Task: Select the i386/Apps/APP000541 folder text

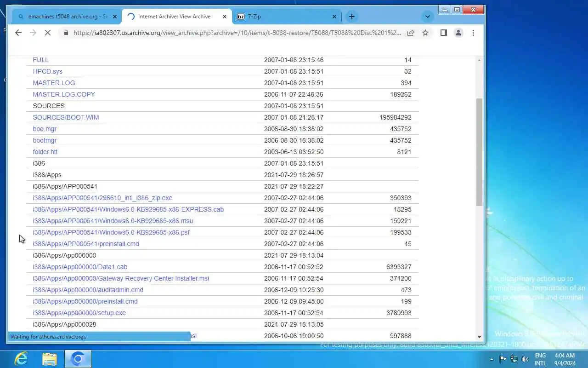Action: (65, 186)
